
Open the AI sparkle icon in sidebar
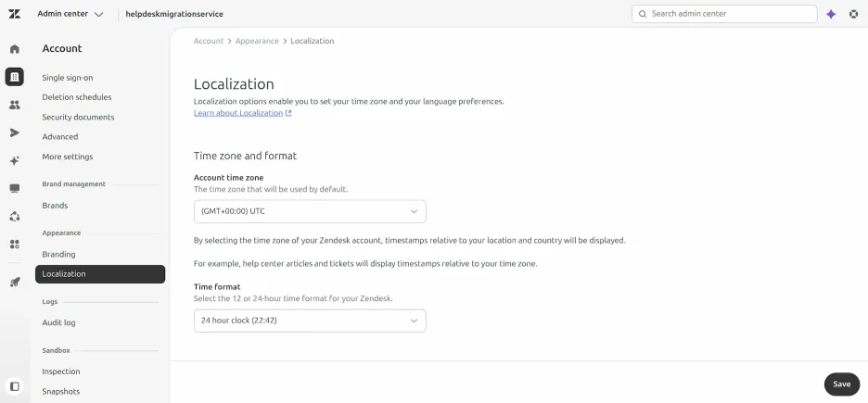point(15,161)
